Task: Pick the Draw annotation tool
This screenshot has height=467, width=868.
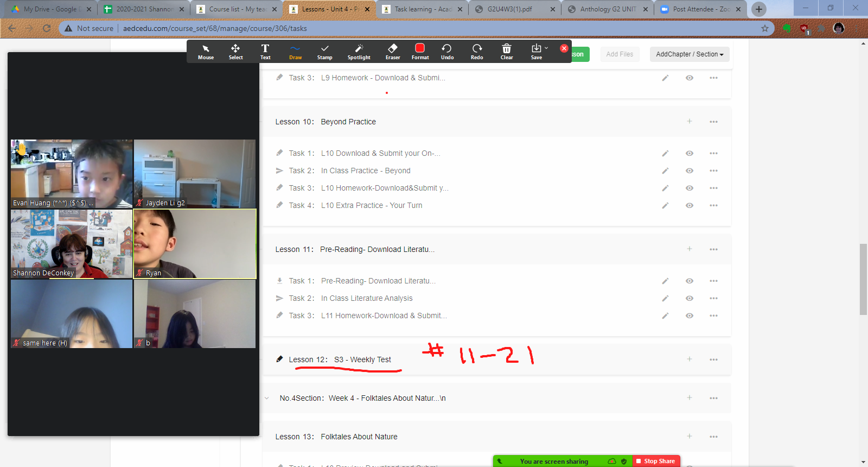Action: (x=295, y=52)
